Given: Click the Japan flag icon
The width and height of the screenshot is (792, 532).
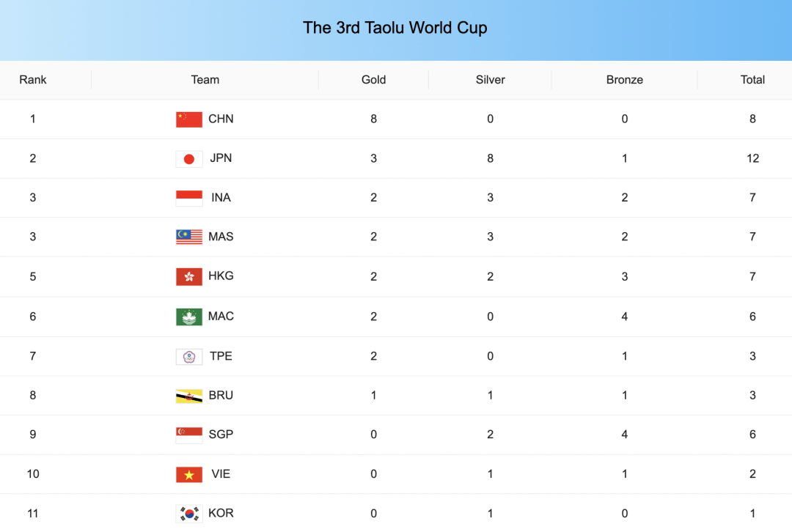Looking at the screenshot, I should click(188, 159).
